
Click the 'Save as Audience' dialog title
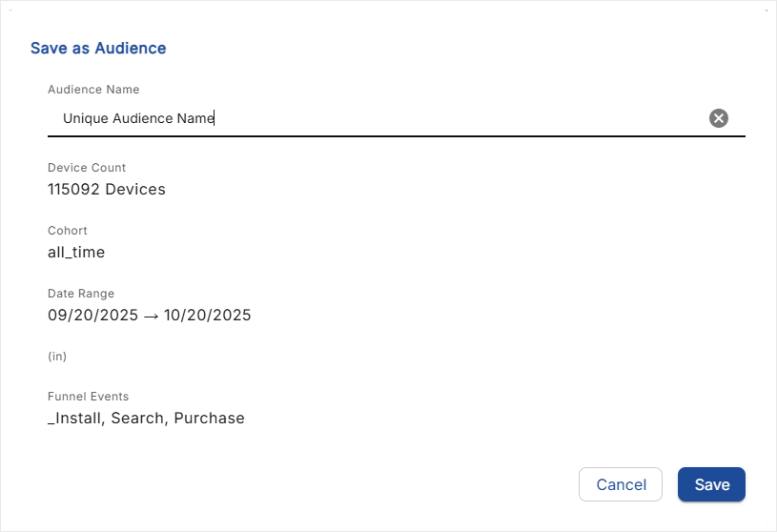[x=98, y=48]
